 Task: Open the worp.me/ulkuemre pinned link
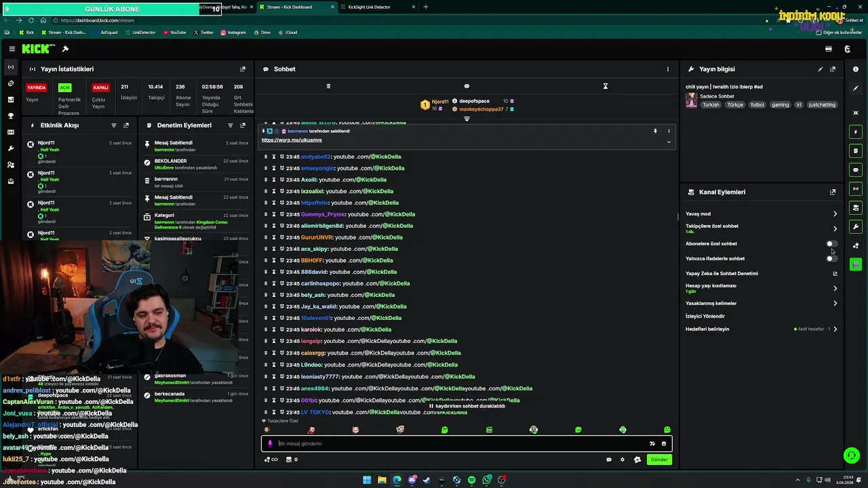292,140
